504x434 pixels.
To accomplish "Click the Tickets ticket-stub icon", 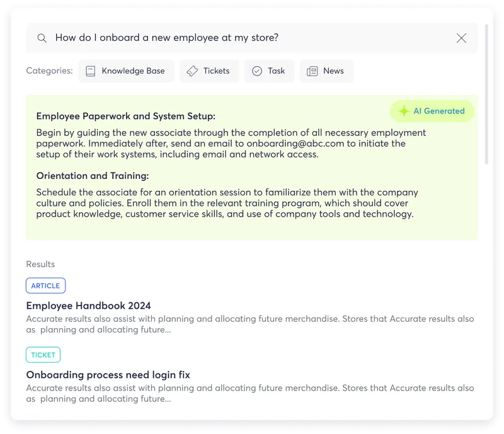I will click(x=193, y=71).
